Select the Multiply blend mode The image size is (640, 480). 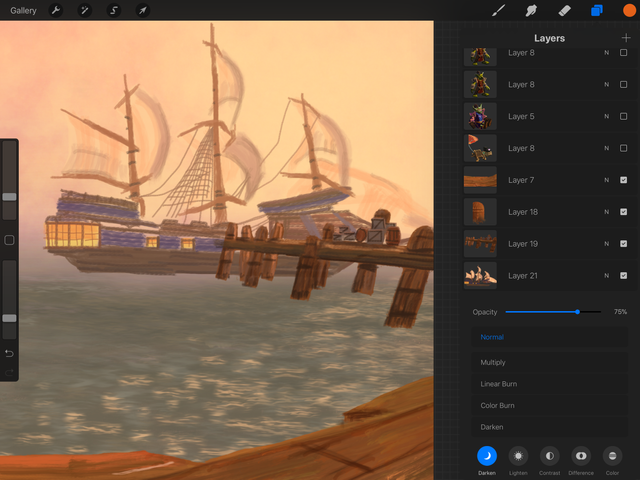pos(549,362)
